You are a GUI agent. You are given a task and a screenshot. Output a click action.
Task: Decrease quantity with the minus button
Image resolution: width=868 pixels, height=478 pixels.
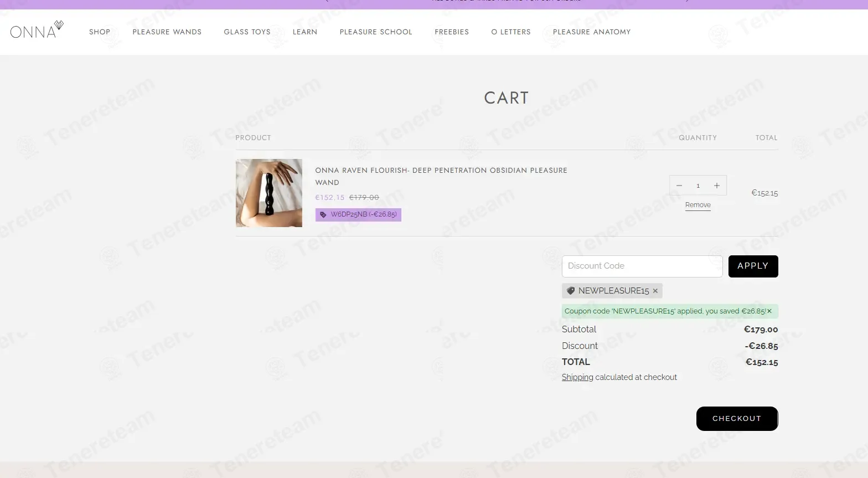679,186
